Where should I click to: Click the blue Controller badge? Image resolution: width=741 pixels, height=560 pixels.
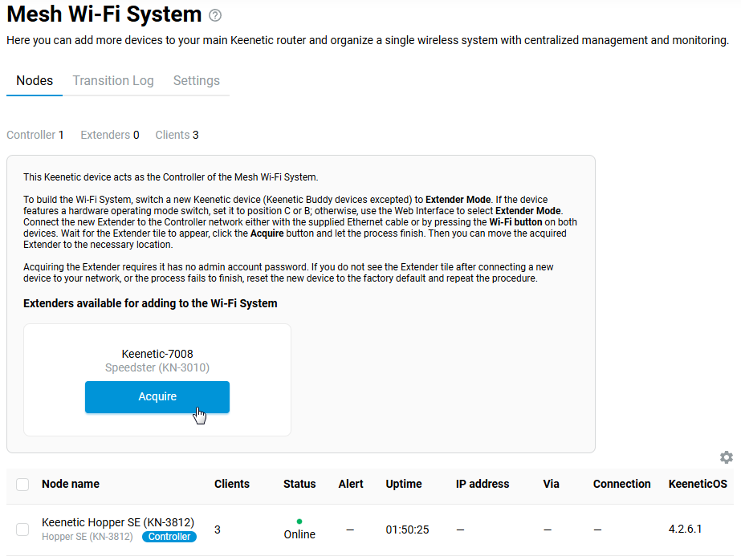click(x=169, y=537)
